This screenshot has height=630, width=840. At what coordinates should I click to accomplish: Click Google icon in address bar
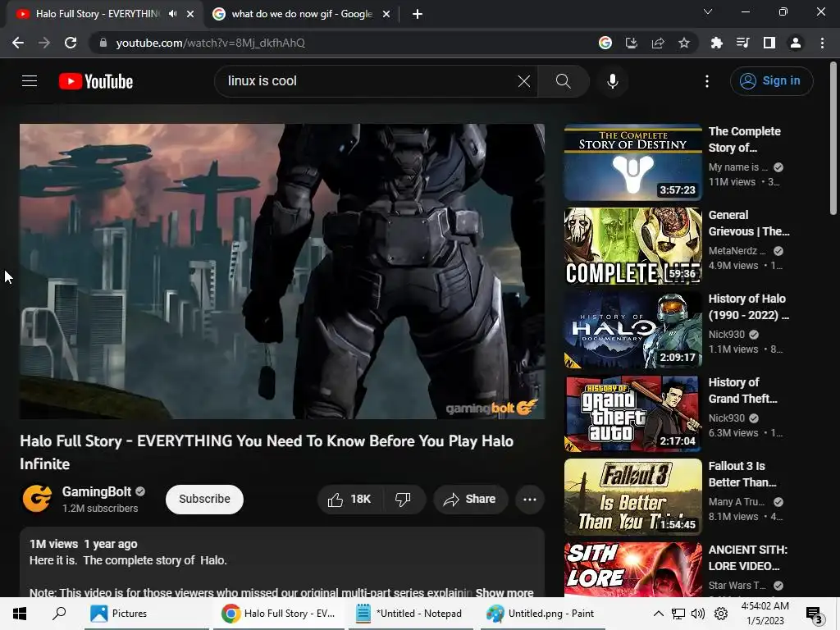[x=605, y=43]
